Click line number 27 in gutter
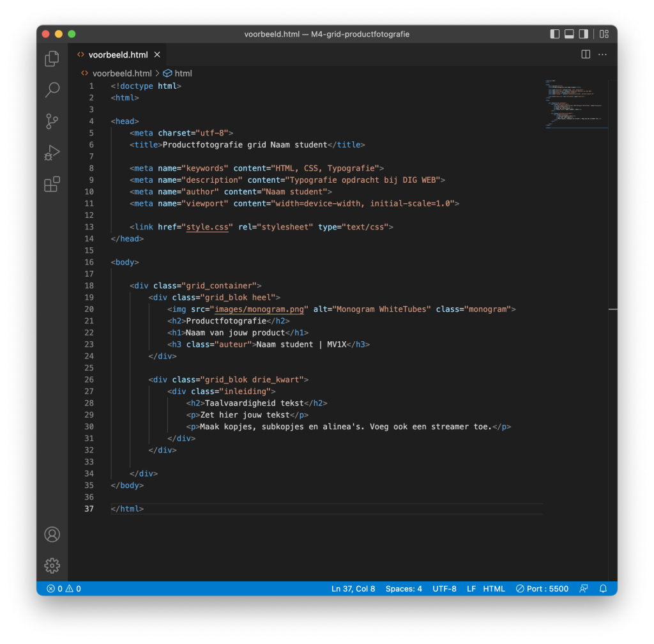Viewport: 654px width, 644px height. (x=89, y=391)
